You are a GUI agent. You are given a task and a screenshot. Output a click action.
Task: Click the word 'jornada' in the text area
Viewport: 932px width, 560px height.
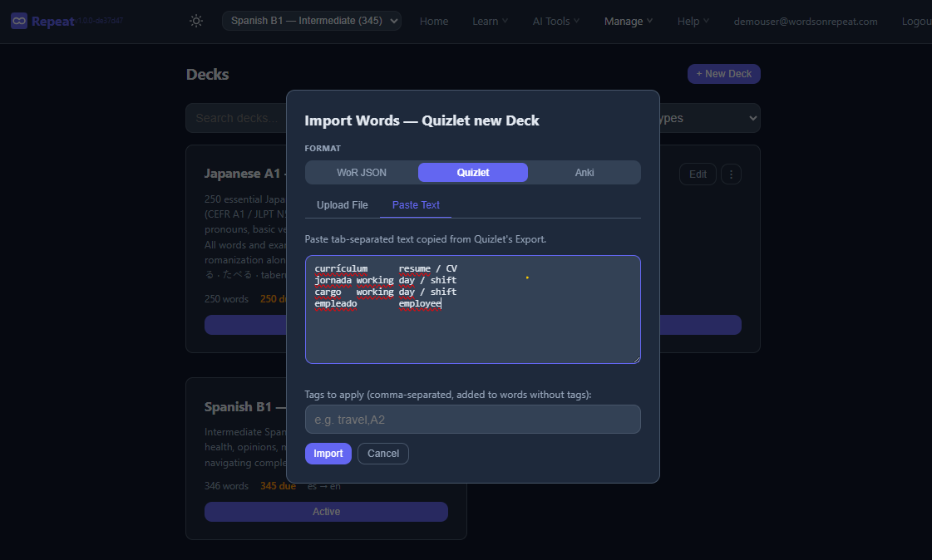[x=333, y=280]
